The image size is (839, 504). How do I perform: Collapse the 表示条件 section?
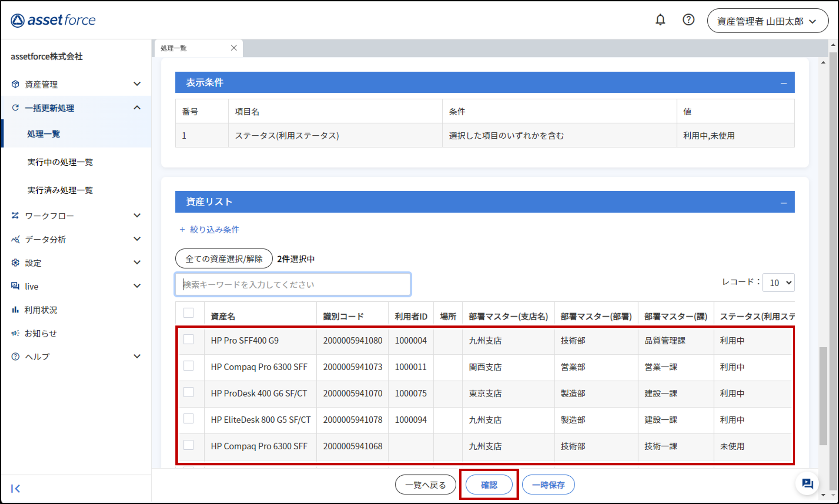(x=784, y=83)
